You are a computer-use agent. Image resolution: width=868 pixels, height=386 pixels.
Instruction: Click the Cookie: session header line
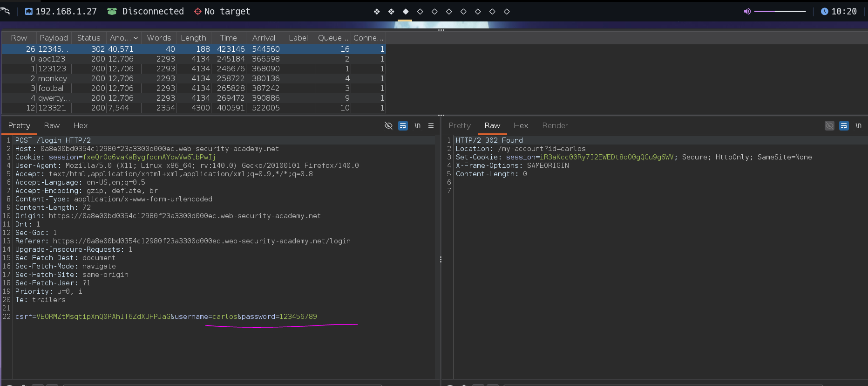[x=115, y=157]
